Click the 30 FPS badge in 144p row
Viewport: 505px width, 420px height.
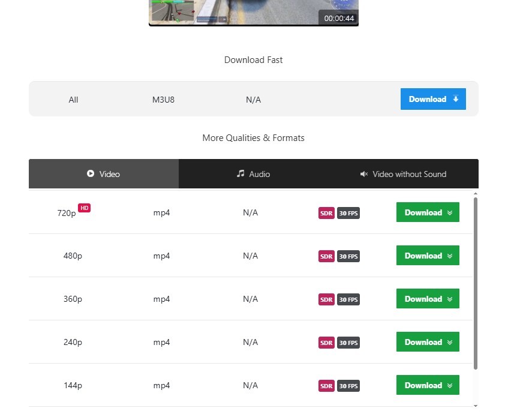tap(348, 386)
